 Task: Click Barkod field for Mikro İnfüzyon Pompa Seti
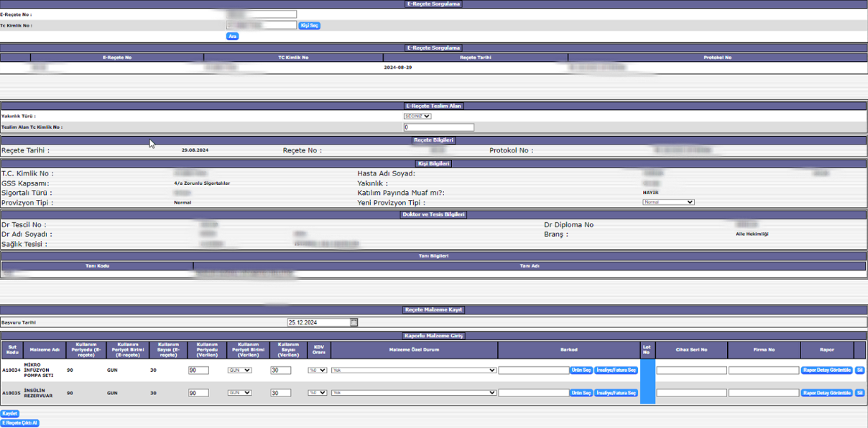click(533, 370)
